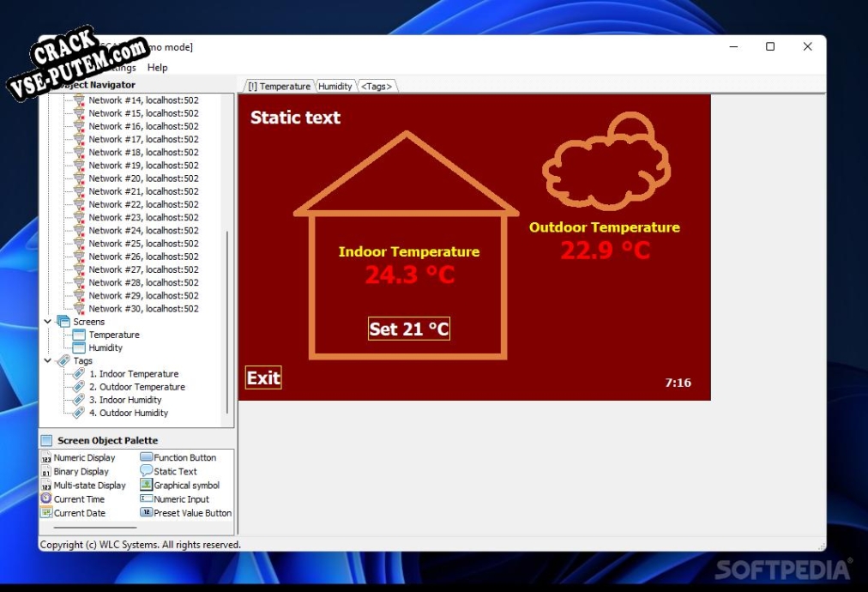Pick the Preset Value Button palette object
The image size is (868, 592).
(186, 513)
